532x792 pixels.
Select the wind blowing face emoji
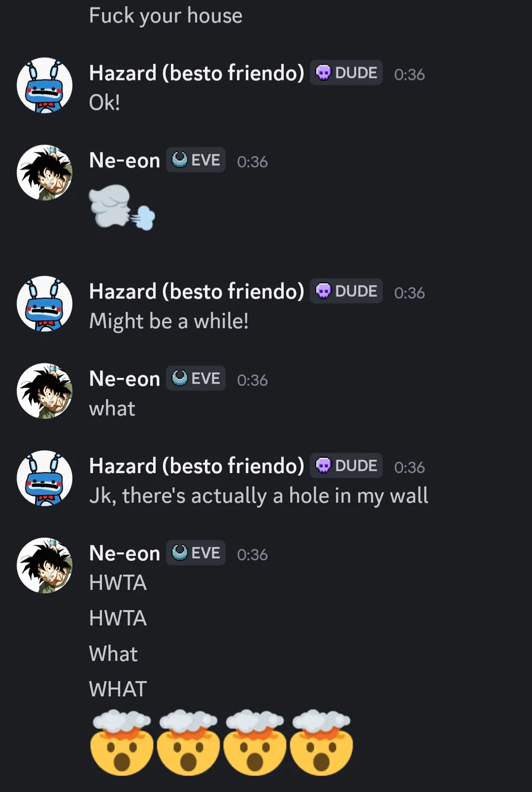[x=122, y=207]
